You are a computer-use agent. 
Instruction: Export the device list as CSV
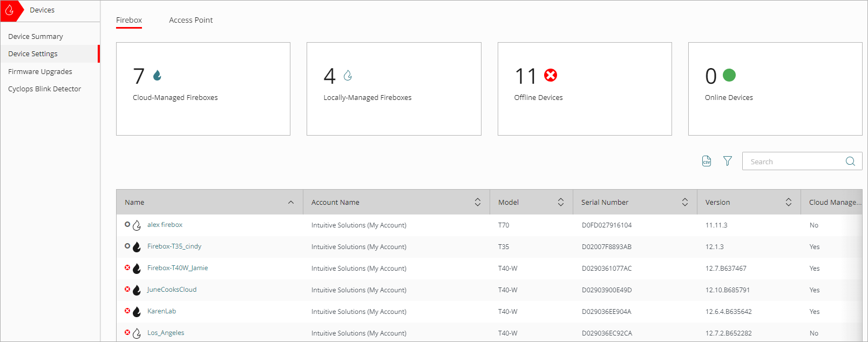706,161
